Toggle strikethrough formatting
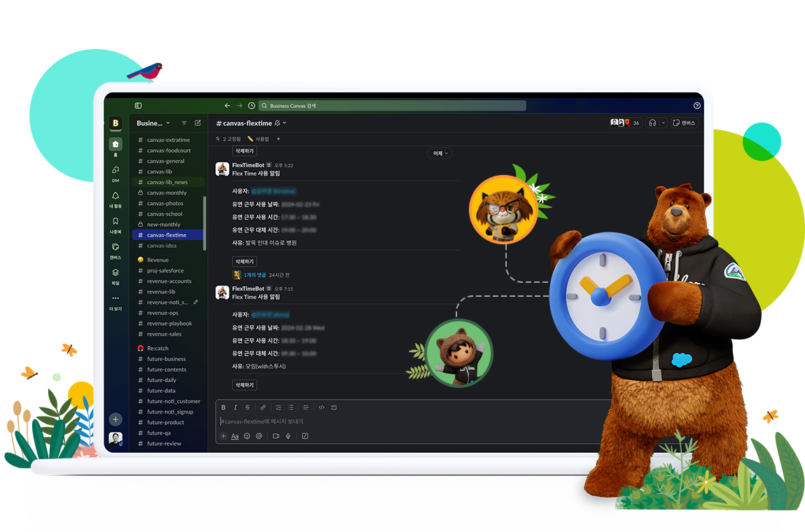 248,407
